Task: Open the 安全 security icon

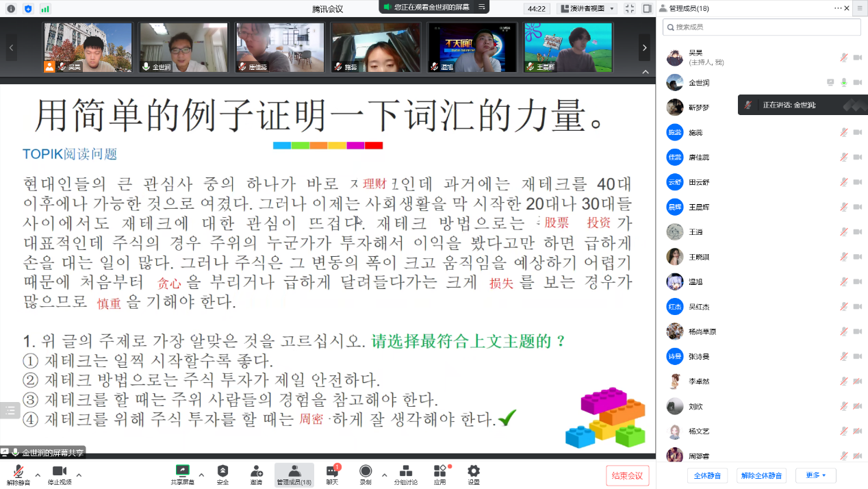Action: [222, 474]
